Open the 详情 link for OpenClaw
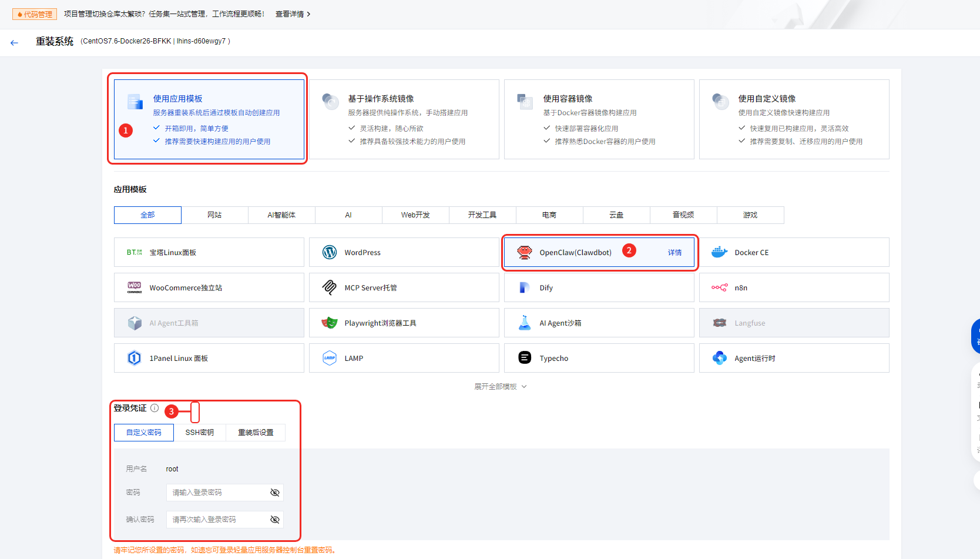The width and height of the screenshot is (980, 559). click(674, 253)
